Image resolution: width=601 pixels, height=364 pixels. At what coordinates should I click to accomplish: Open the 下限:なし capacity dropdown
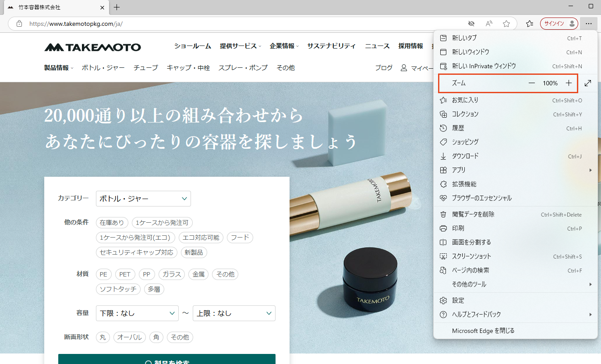click(137, 313)
